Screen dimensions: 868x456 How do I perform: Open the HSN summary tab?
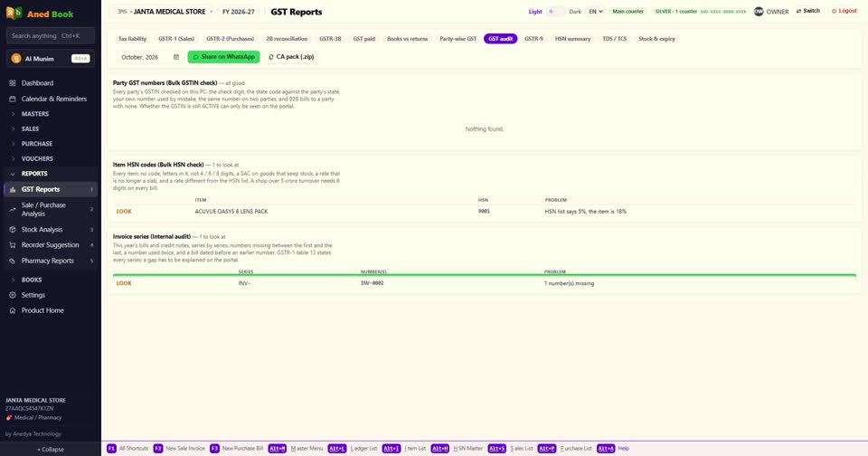click(x=573, y=39)
